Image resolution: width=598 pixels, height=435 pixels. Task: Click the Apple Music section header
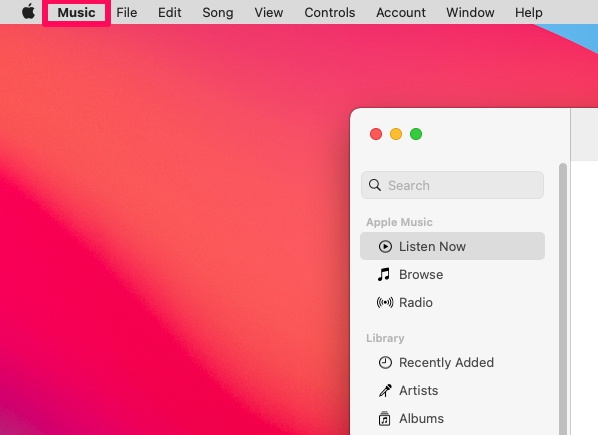click(399, 222)
